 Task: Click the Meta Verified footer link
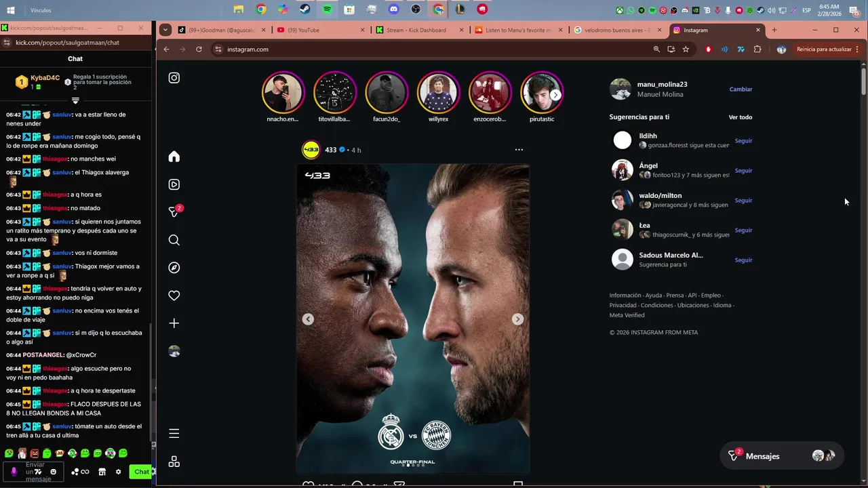tap(627, 315)
